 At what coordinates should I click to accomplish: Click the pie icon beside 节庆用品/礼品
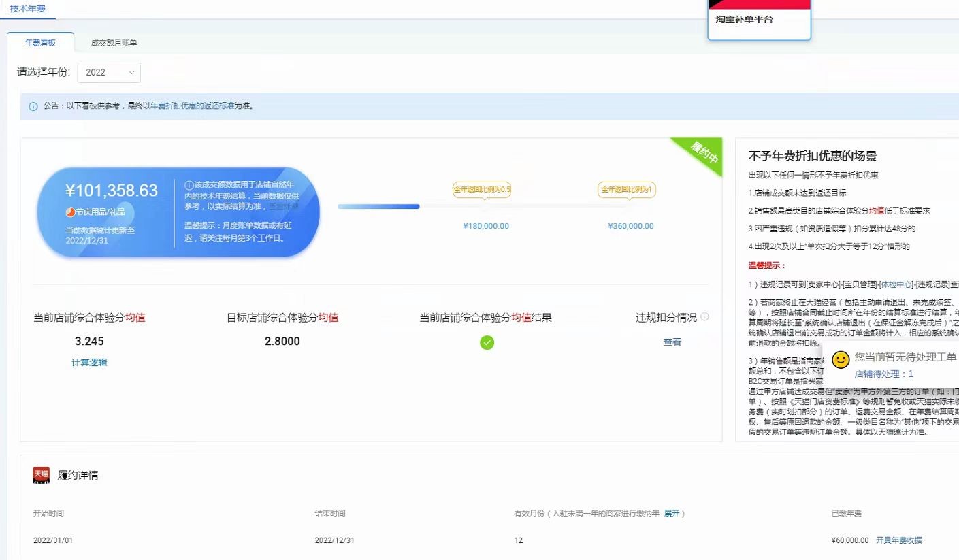point(70,212)
